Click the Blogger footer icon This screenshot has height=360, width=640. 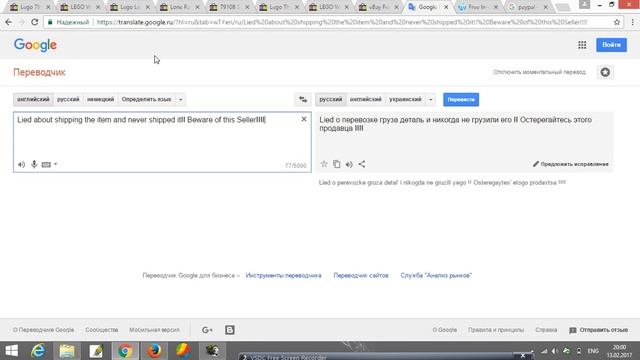[x=230, y=330]
